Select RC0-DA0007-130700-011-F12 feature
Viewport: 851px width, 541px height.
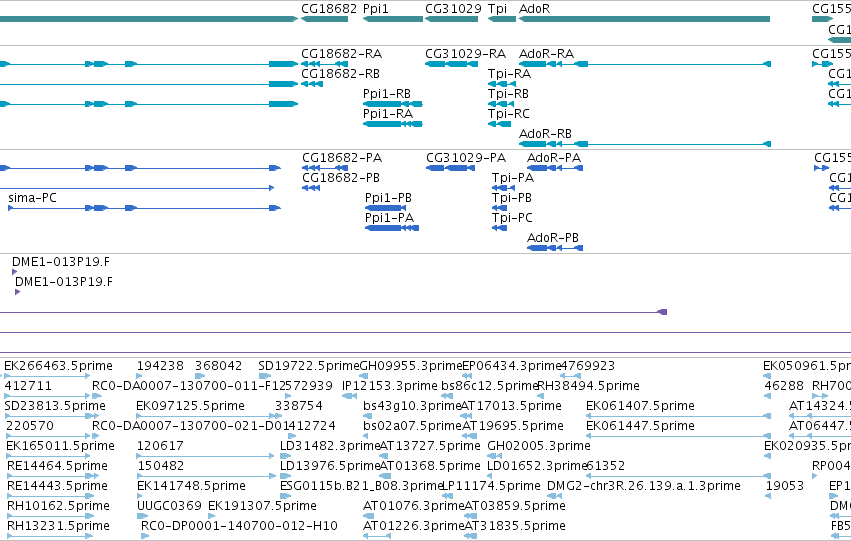pyautogui.click(x=96, y=396)
